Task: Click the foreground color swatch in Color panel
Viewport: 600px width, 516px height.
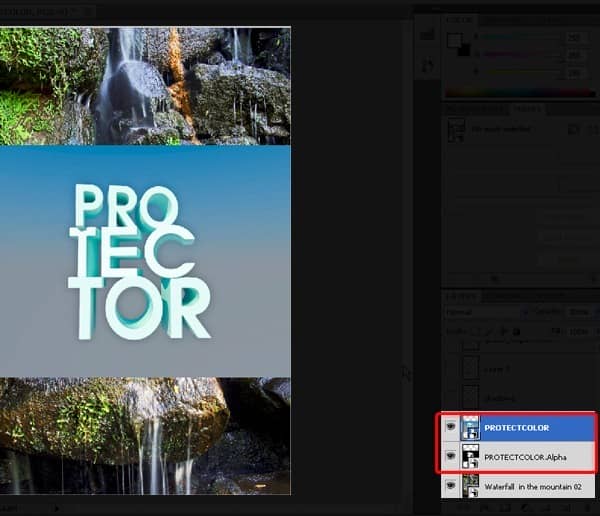Action: click(455, 40)
